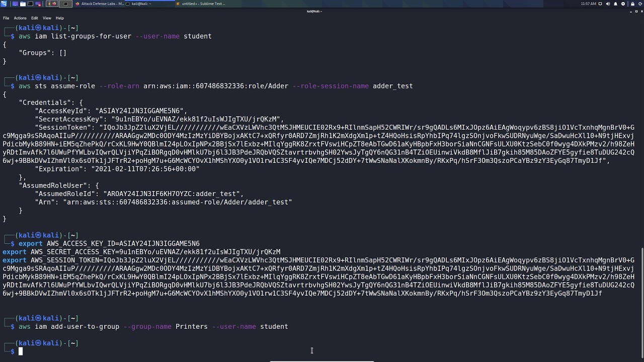Click the show desktop panel icon
The width and height of the screenshot is (644, 362).
point(15,4)
